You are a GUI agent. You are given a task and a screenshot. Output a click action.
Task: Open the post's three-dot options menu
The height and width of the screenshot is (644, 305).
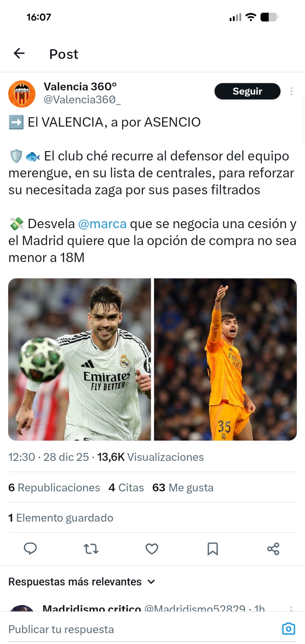291,91
